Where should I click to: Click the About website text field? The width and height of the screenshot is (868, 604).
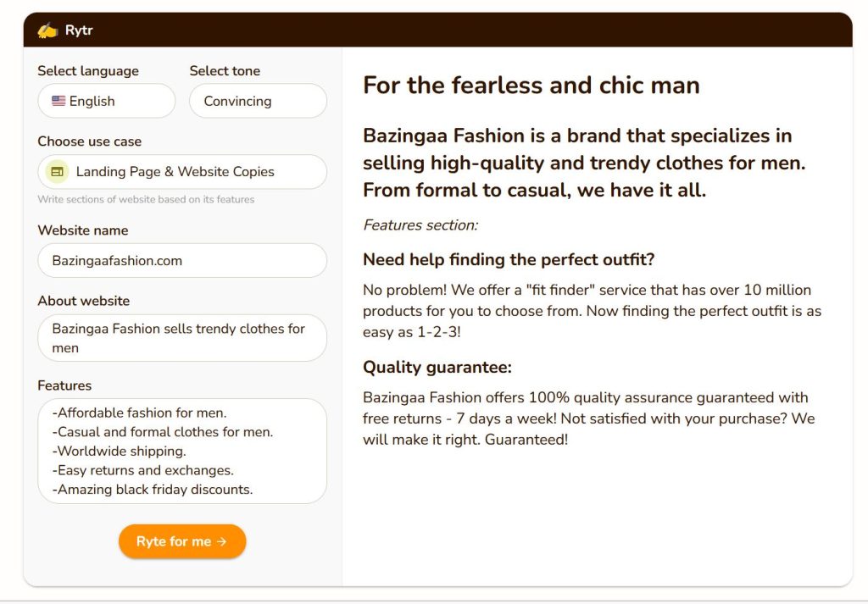click(182, 338)
